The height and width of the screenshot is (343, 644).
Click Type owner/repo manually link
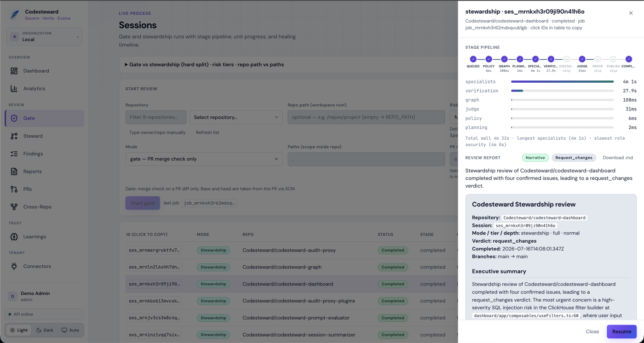click(x=157, y=132)
